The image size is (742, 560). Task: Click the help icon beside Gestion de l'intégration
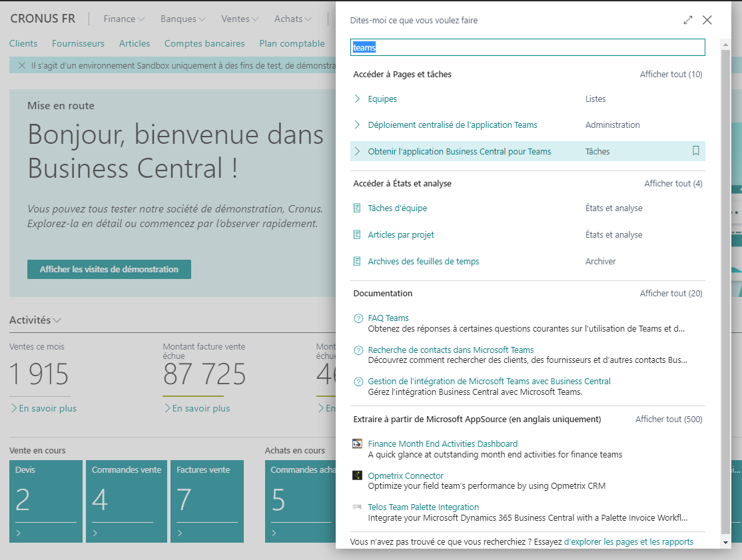[x=358, y=382]
